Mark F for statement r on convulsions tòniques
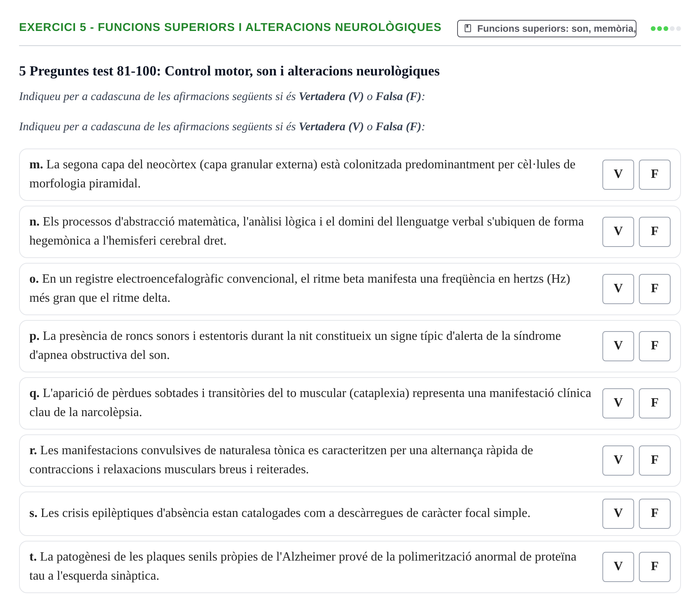 (654, 461)
